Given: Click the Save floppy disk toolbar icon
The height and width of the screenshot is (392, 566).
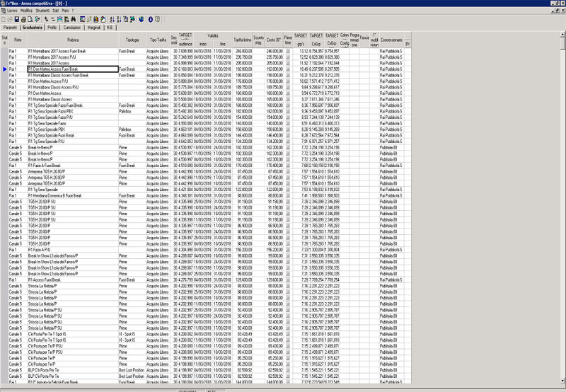Looking at the screenshot, I should pyautogui.click(x=18, y=18).
